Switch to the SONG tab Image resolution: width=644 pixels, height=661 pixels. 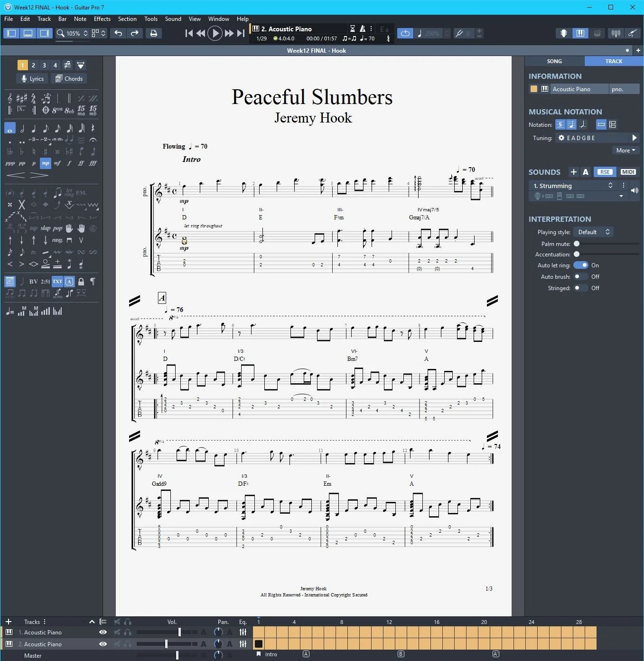[x=554, y=61]
